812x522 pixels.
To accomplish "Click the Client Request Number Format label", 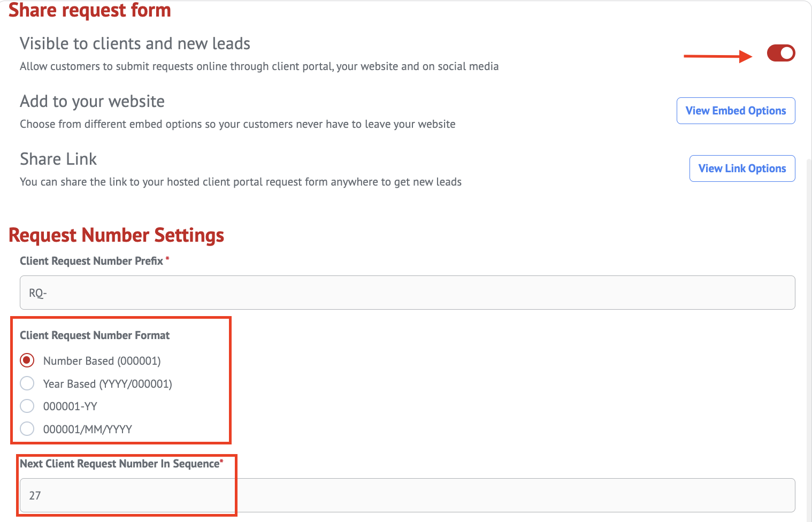I will pyautogui.click(x=95, y=335).
